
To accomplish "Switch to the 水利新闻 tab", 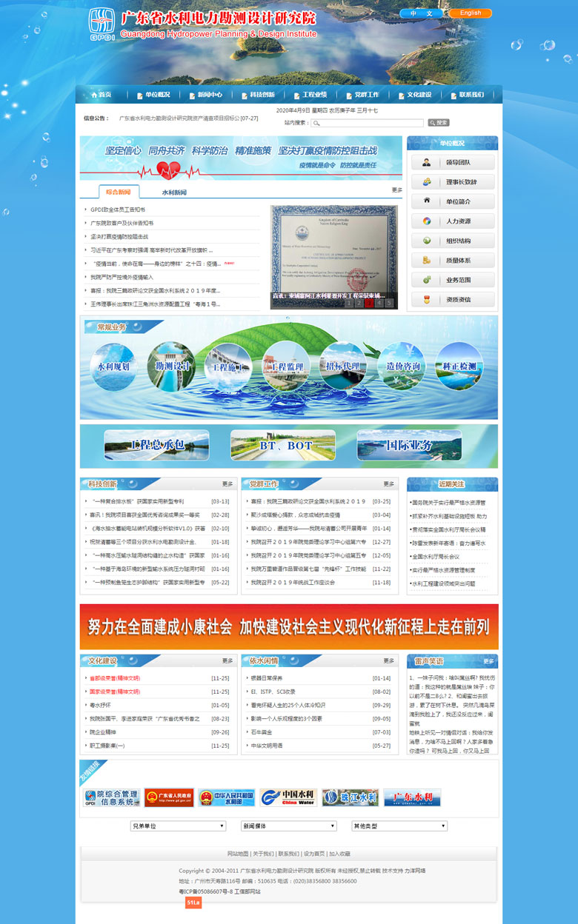I will 174,192.
